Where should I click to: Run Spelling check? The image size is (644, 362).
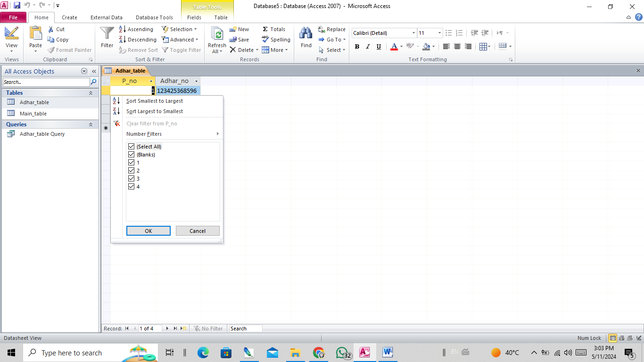coord(276,40)
